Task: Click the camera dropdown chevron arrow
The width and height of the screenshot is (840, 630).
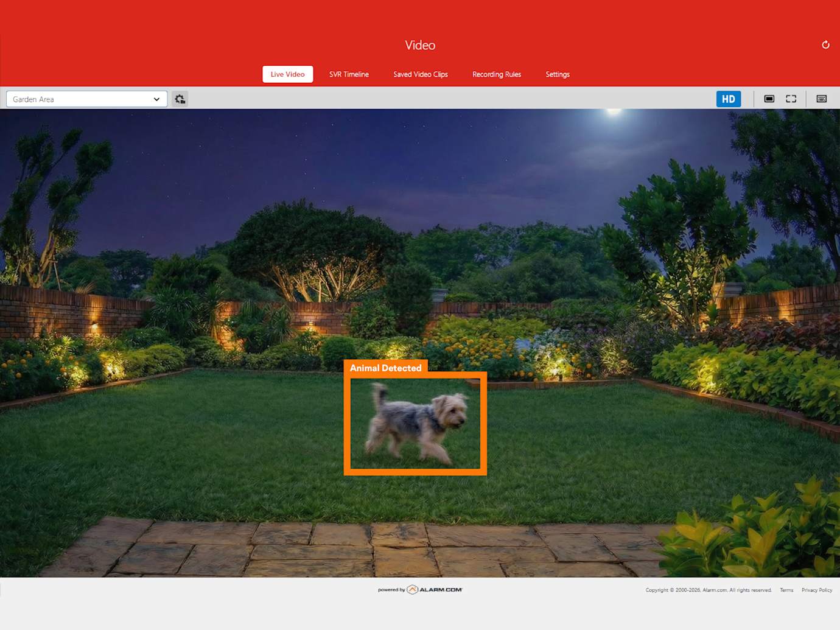Action: [156, 99]
